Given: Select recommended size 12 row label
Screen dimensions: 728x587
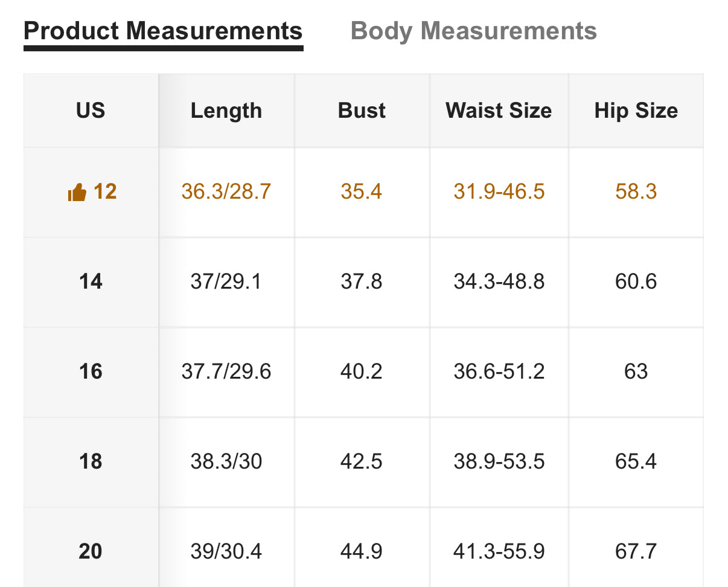Looking at the screenshot, I should tap(92, 192).
